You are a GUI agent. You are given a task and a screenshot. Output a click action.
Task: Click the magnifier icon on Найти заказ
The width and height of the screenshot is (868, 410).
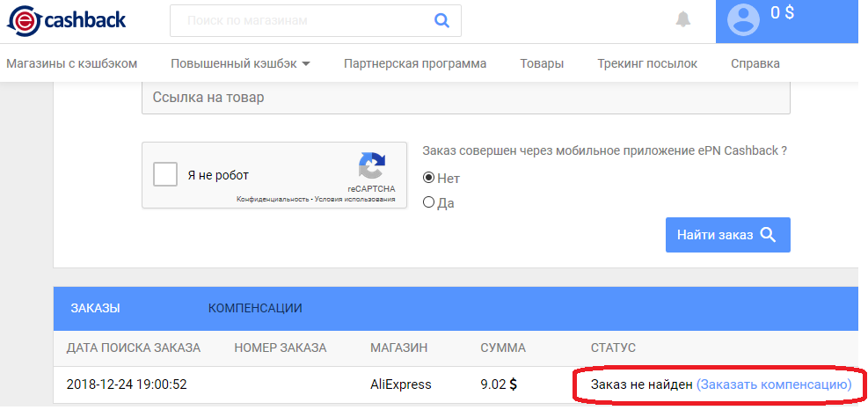(x=768, y=234)
